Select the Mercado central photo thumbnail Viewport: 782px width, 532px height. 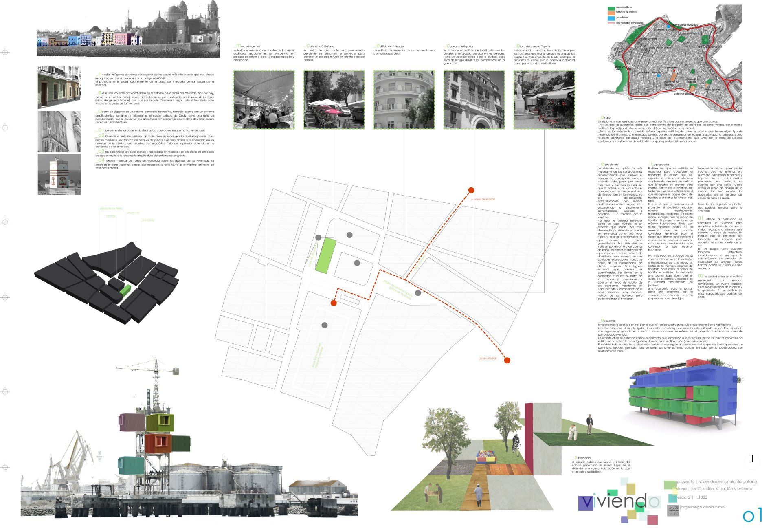click(x=264, y=100)
